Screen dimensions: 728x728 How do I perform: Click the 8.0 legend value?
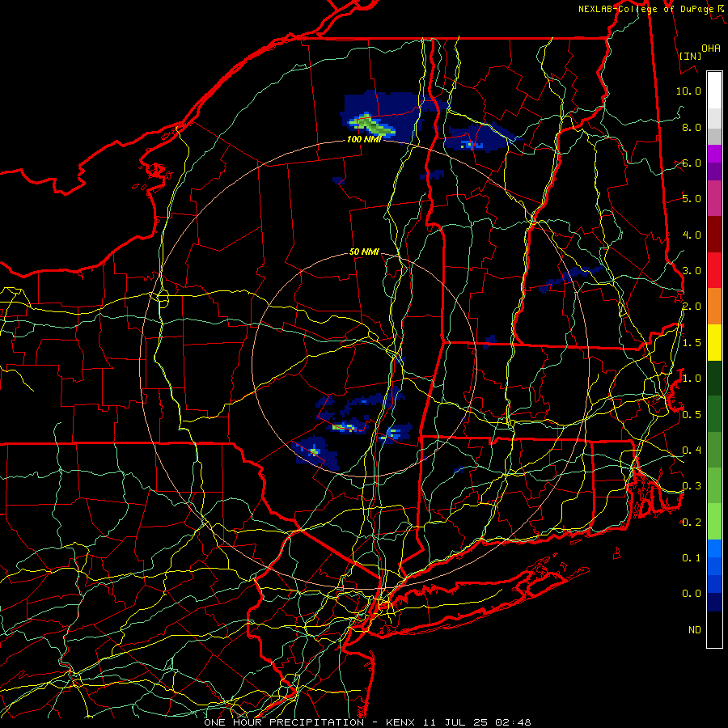(x=692, y=127)
